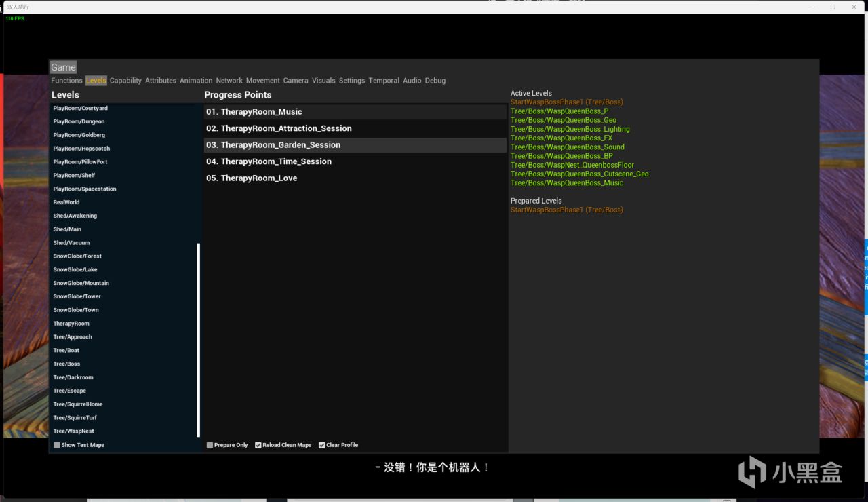
Task: Click Tree/Boss/WaspQueenBoss_FX entry
Action: click(561, 138)
